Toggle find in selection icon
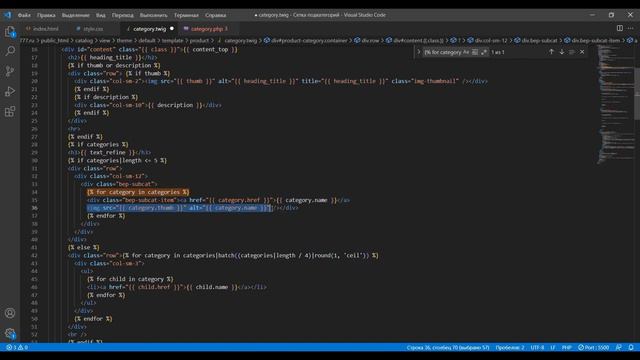 572,52
